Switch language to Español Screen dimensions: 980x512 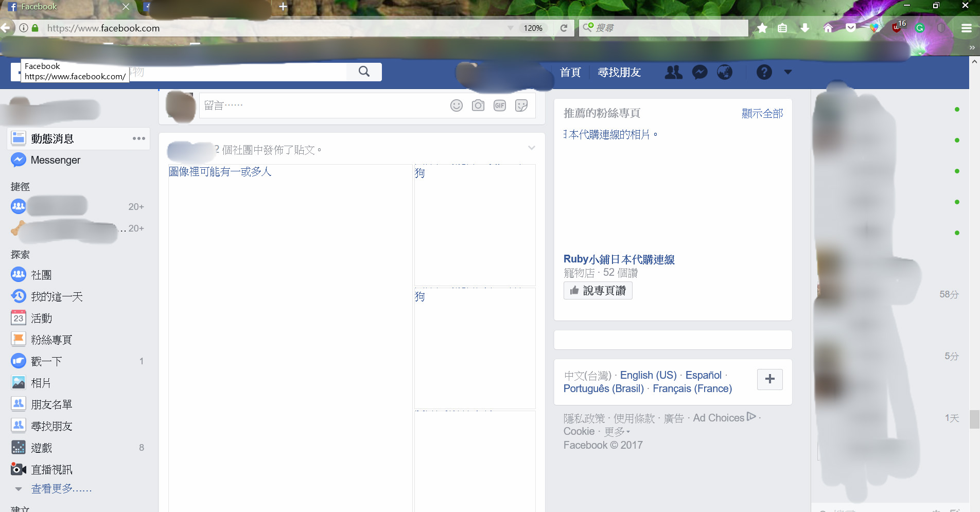click(703, 375)
